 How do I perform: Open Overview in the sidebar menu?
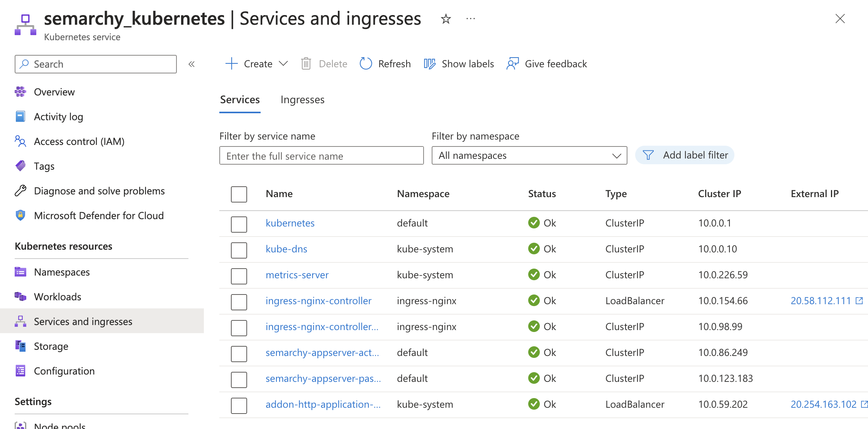[54, 92]
